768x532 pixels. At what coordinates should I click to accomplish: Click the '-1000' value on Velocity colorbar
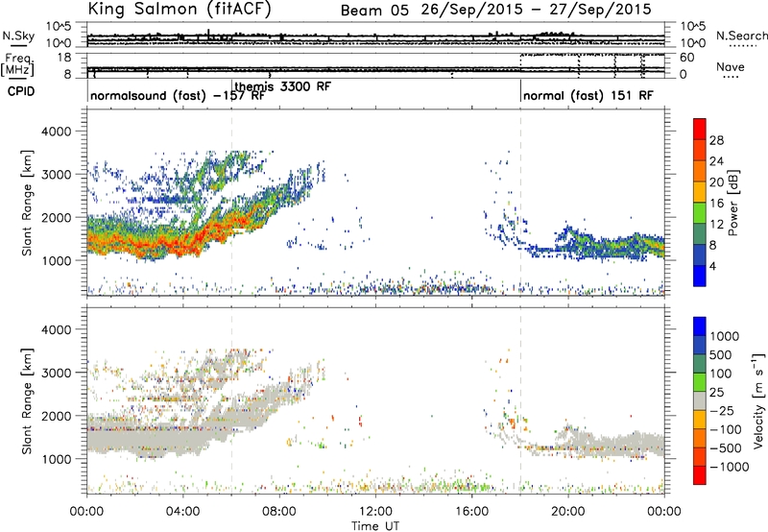point(730,467)
